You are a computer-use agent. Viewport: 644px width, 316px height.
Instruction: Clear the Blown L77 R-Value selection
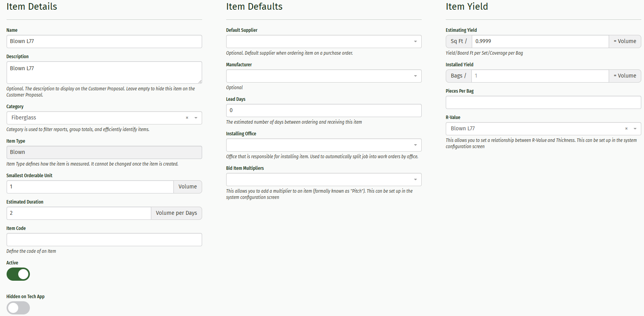tap(626, 129)
